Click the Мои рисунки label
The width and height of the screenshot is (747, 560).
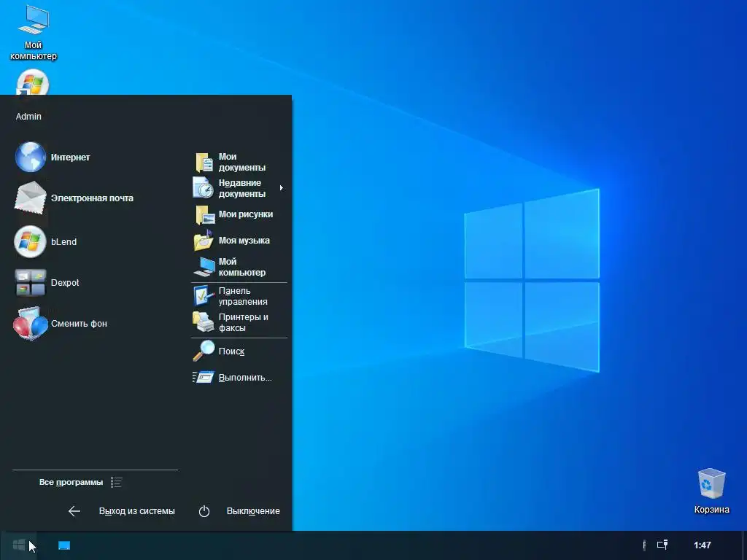246,214
